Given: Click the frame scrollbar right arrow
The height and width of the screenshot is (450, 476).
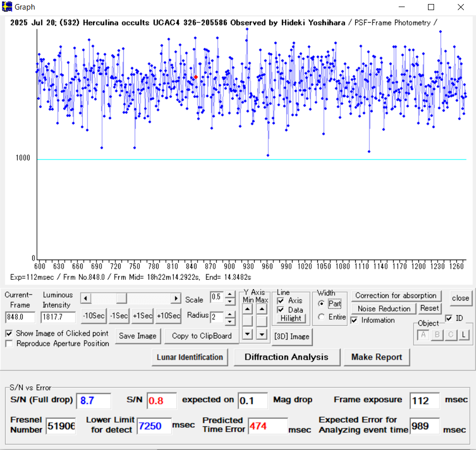Looking at the screenshot, I should point(176,298).
